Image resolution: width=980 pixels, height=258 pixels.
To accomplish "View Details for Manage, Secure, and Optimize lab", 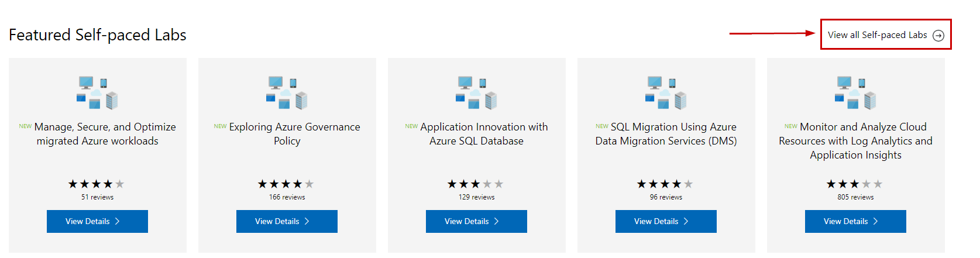I will tap(97, 221).
